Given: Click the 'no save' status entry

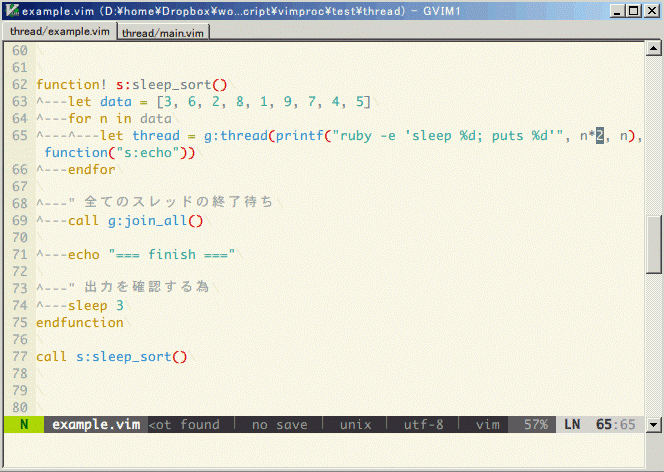Looking at the screenshot, I should pyautogui.click(x=279, y=425).
